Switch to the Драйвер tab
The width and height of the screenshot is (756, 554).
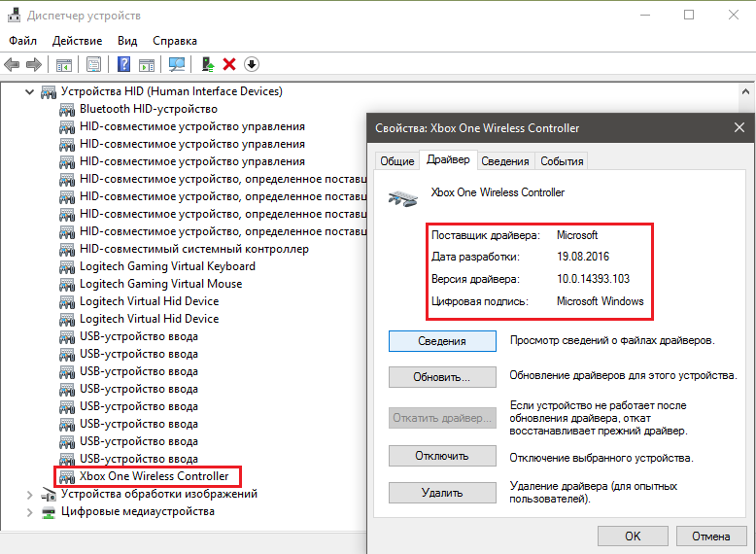[x=448, y=159]
